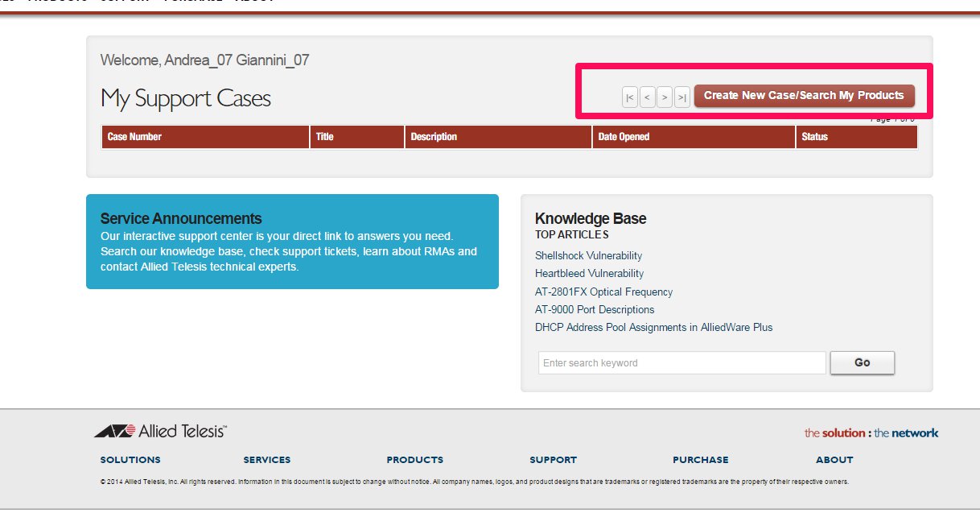
Task: Select the Welcome Andrea_07 Giannini_07 text
Action: coord(204,60)
